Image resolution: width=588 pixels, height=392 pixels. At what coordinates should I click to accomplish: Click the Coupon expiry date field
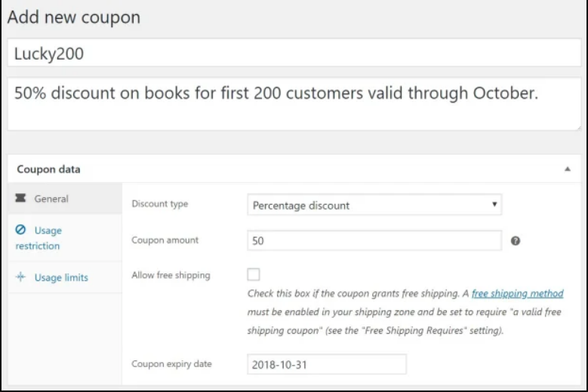click(327, 364)
